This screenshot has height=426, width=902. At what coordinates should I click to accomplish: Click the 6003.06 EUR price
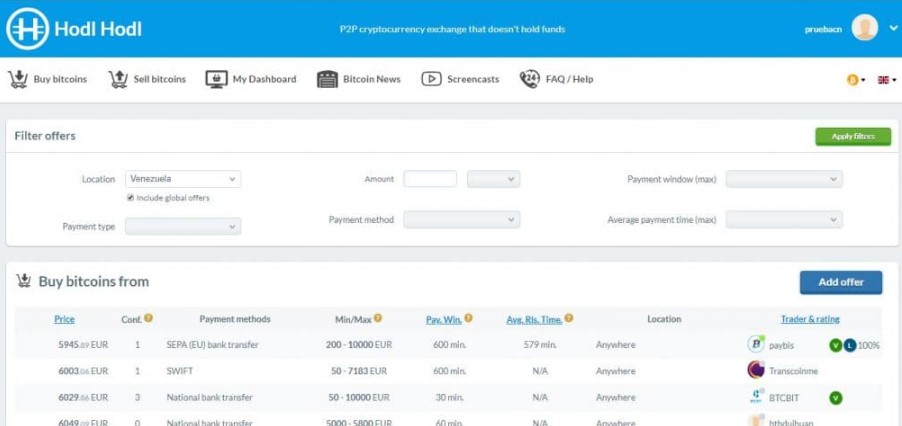point(83,371)
